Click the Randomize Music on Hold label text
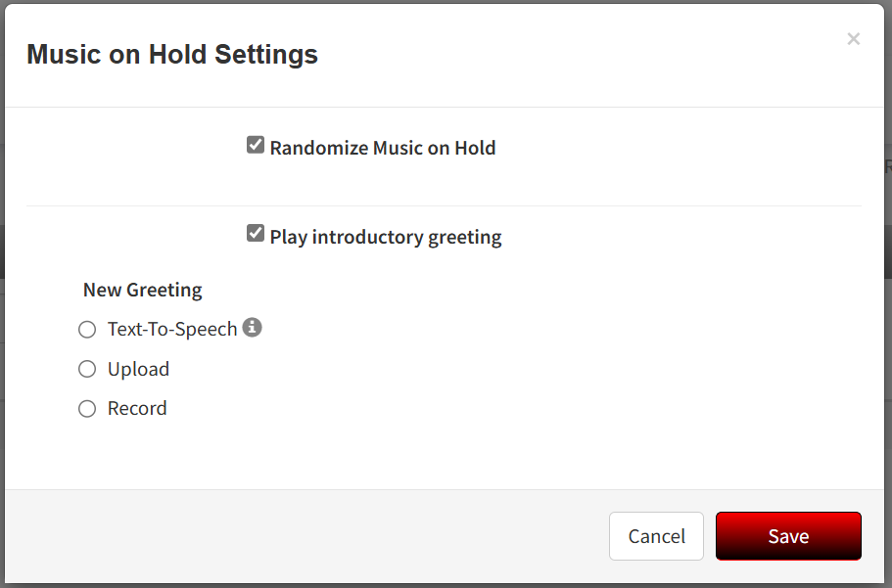This screenshot has height=588, width=892. pyautogui.click(x=382, y=148)
